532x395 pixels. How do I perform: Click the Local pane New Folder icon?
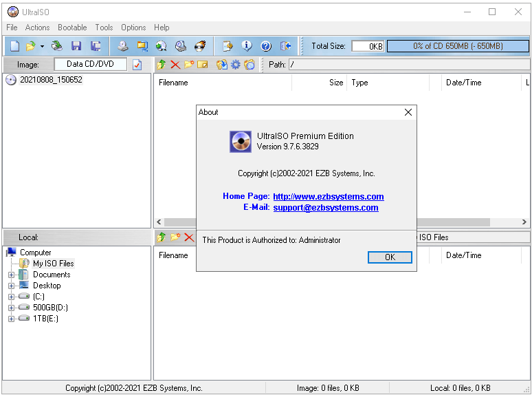point(175,237)
